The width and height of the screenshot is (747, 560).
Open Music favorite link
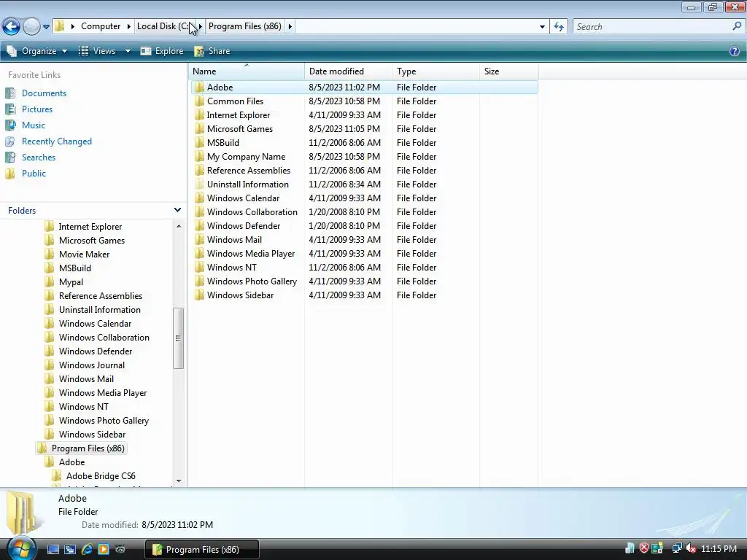pos(34,125)
